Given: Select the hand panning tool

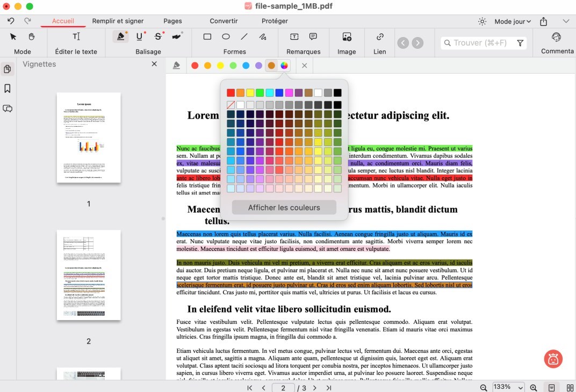Looking at the screenshot, I should [31, 35].
